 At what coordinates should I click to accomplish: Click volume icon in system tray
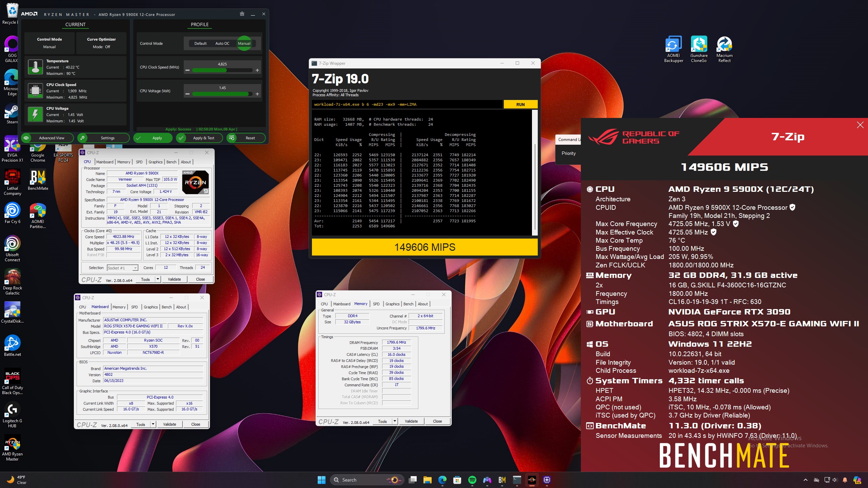point(835,480)
